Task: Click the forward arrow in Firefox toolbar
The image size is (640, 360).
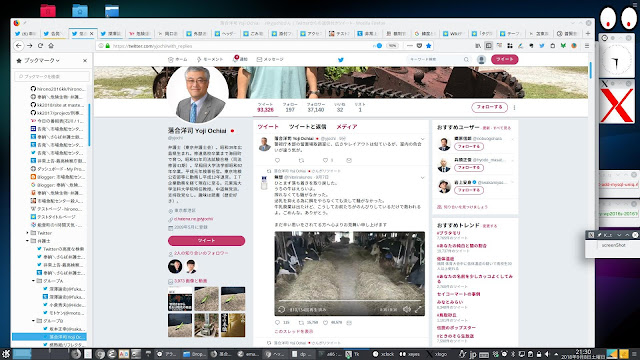Action: (x=30, y=46)
